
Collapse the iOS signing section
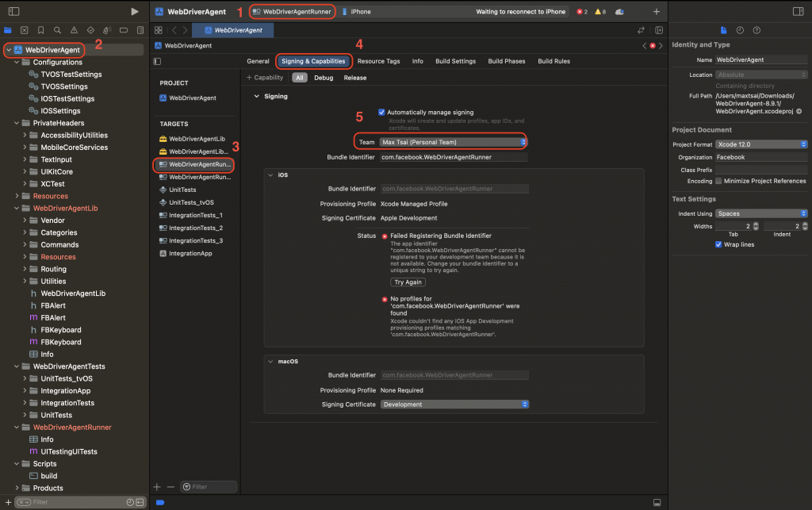270,175
